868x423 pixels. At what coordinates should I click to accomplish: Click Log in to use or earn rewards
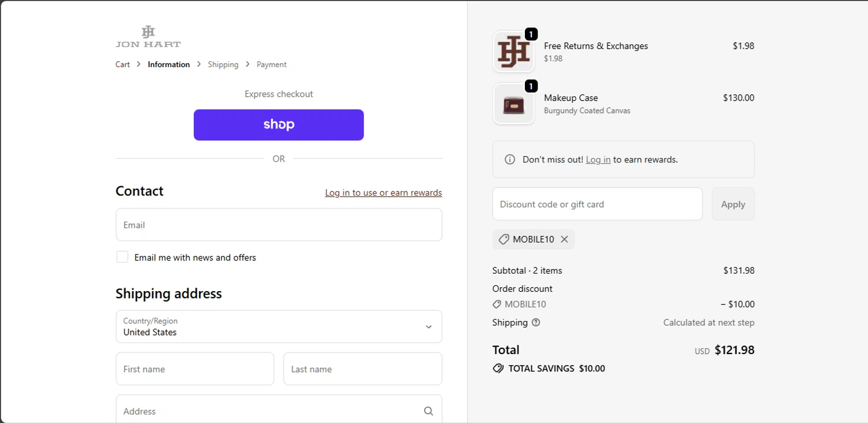pos(384,193)
